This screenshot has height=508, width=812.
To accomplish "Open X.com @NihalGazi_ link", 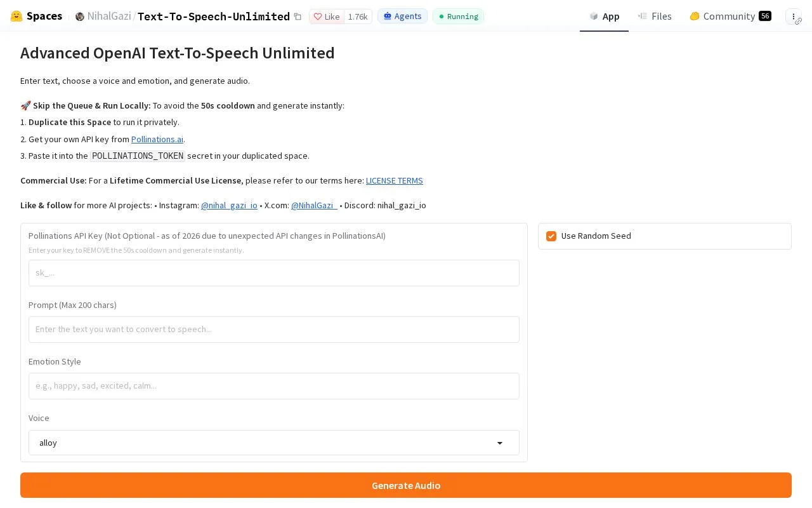I will point(314,205).
